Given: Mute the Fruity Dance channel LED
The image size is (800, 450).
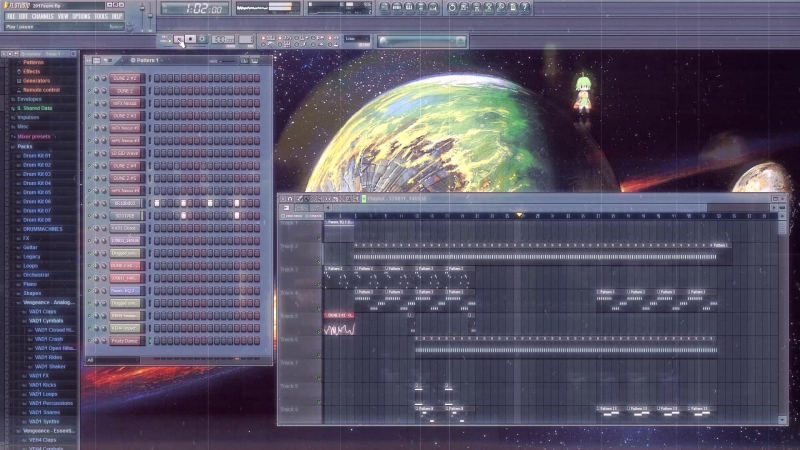Looking at the screenshot, I should [90, 341].
